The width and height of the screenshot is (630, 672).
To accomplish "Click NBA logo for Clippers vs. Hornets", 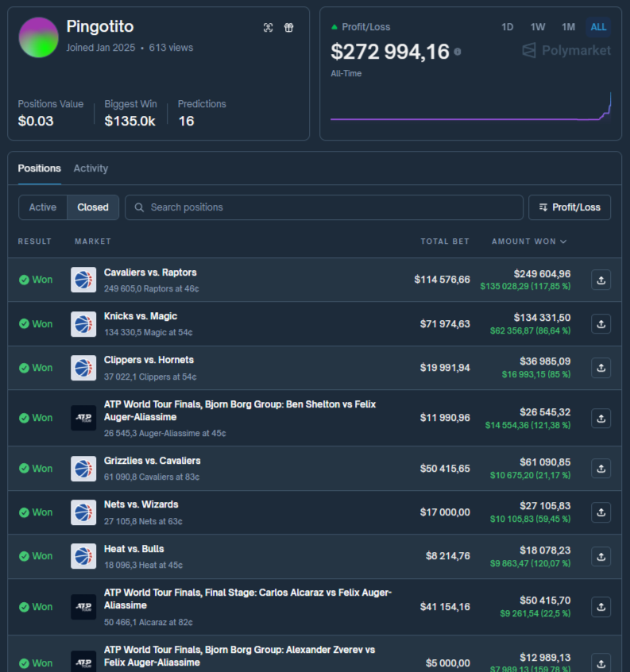I will (x=83, y=368).
